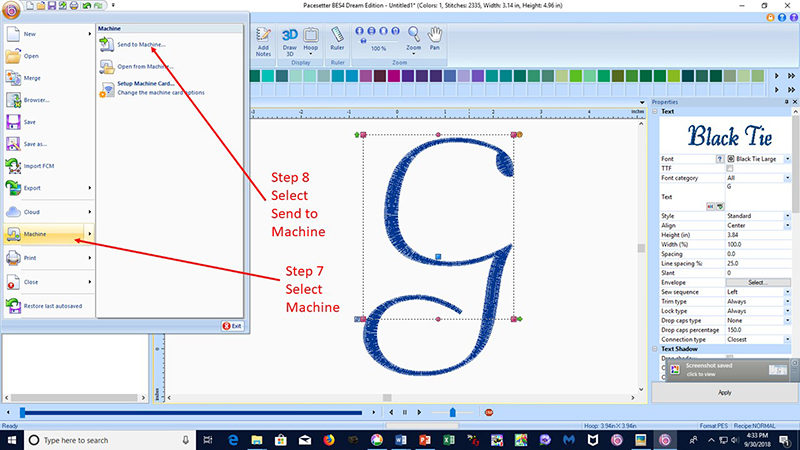
Task: Click Import FCM icon in menu
Action: 15,165
